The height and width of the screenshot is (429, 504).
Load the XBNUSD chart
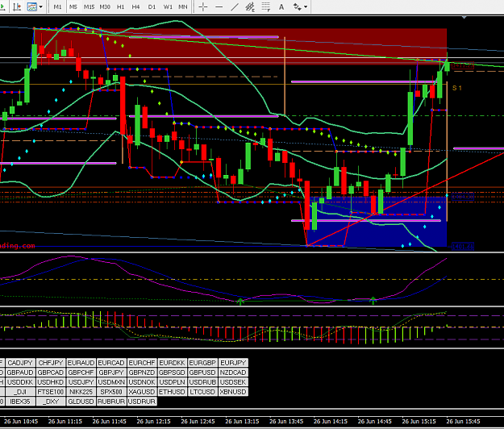pyautogui.click(x=233, y=392)
